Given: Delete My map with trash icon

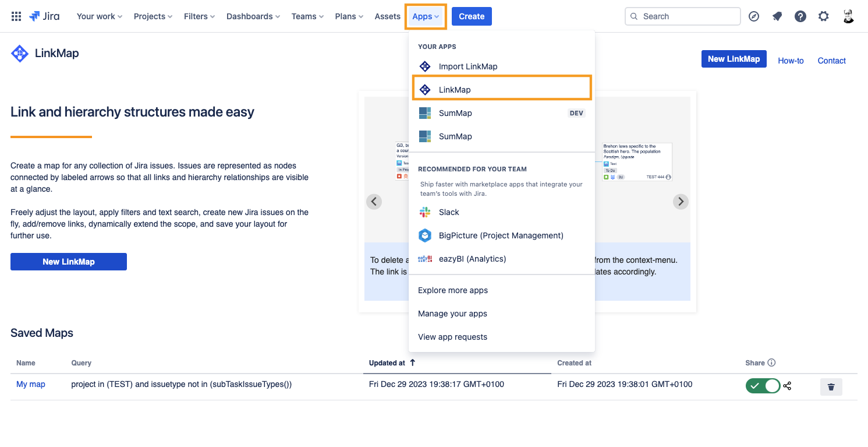Looking at the screenshot, I should (x=831, y=387).
